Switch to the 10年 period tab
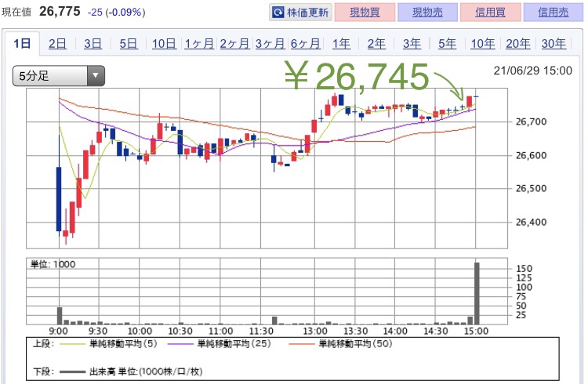588x384 pixels. coord(483,44)
